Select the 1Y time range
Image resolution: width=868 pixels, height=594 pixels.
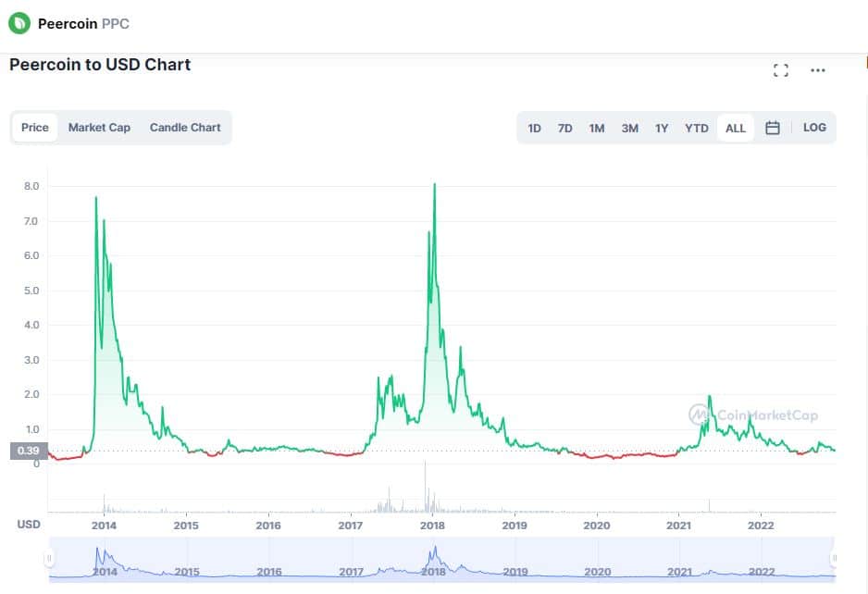(x=662, y=129)
